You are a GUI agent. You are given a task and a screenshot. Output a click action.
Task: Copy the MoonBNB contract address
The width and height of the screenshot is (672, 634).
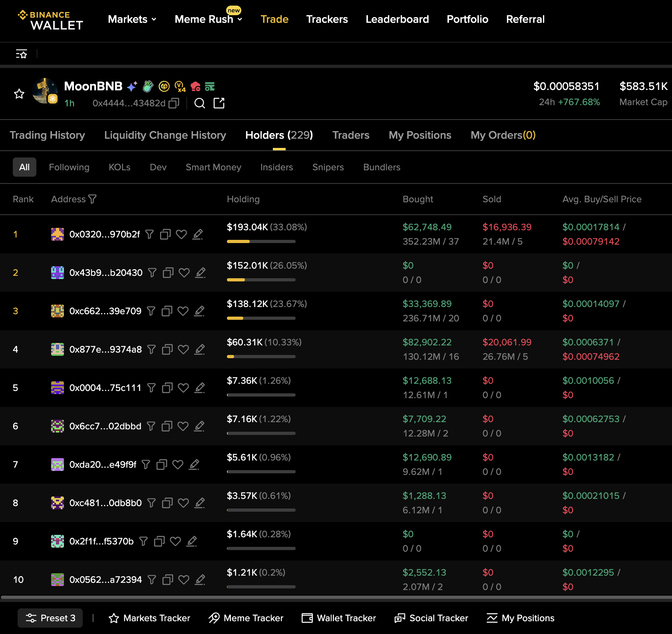(174, 104)
